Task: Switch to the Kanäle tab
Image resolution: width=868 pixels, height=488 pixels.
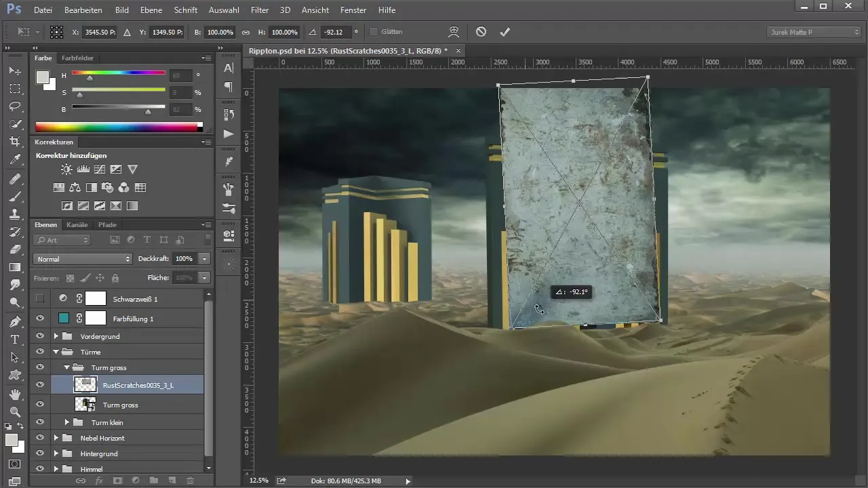Action: coord(77,224)
